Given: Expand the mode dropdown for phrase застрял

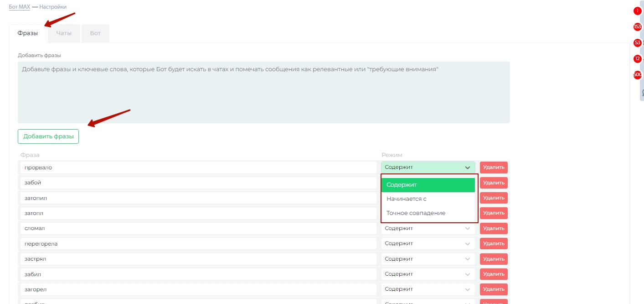Looking at the screenshot, I should [428, 259].
